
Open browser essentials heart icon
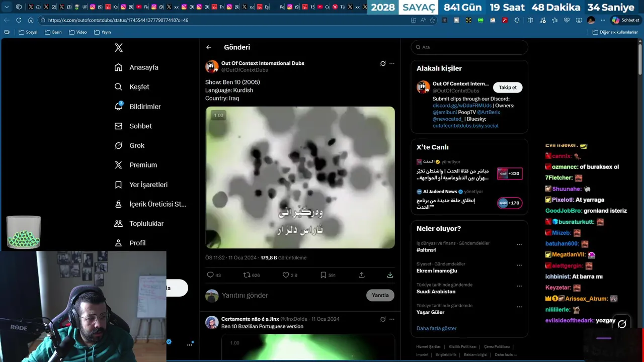[x=567, y=20]
